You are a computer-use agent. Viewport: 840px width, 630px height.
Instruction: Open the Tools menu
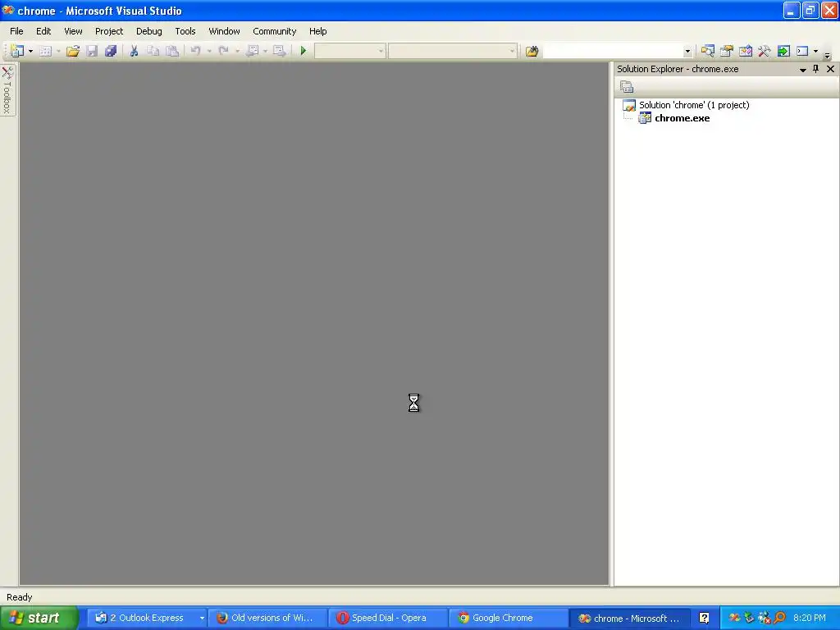point(185,31)
